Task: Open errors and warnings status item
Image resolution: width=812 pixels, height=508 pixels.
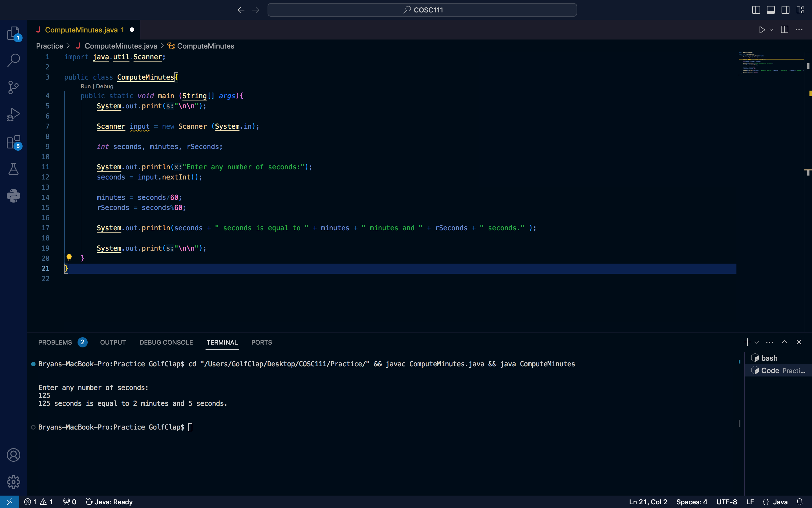Action: click(38, 502)
